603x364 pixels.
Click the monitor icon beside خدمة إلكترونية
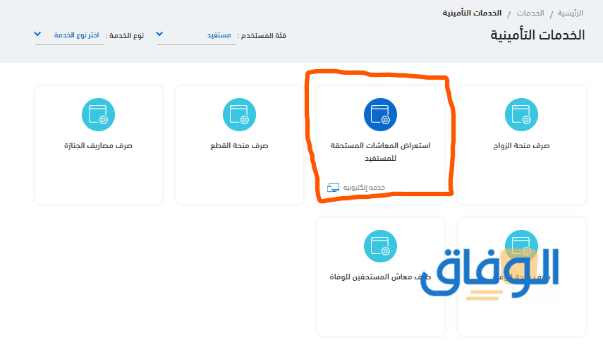[334, 188]
